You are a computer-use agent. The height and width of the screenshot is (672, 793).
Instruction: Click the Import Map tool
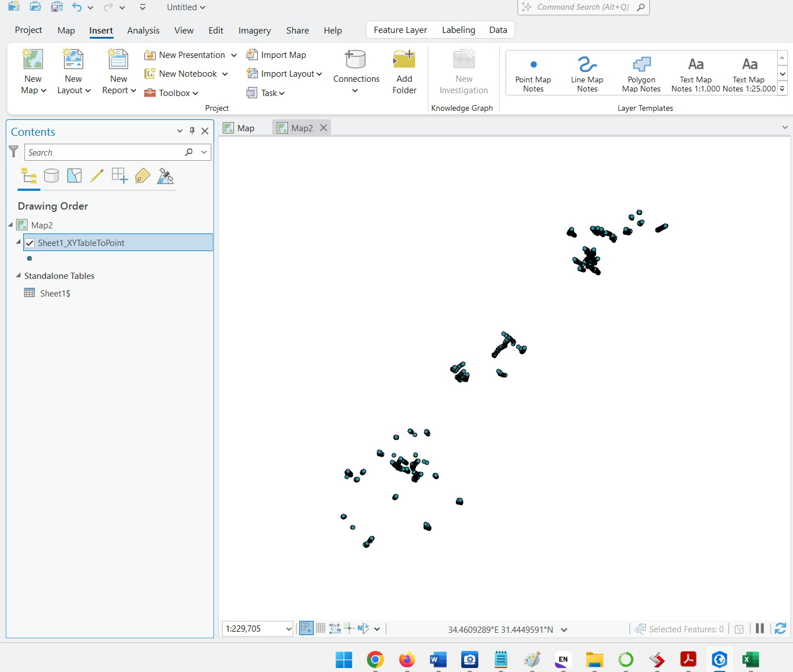point(277,55)
